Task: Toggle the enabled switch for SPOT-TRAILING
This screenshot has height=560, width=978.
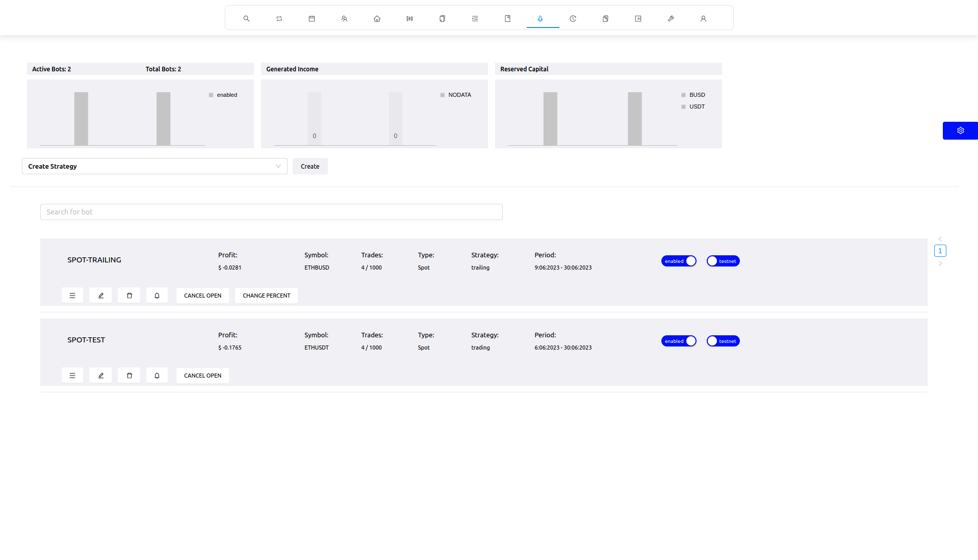Action: coord(679,261)
